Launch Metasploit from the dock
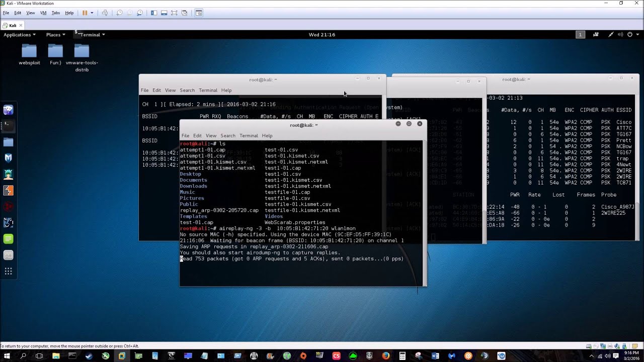This screenshot has height=362, width=644. coord(9,158)
